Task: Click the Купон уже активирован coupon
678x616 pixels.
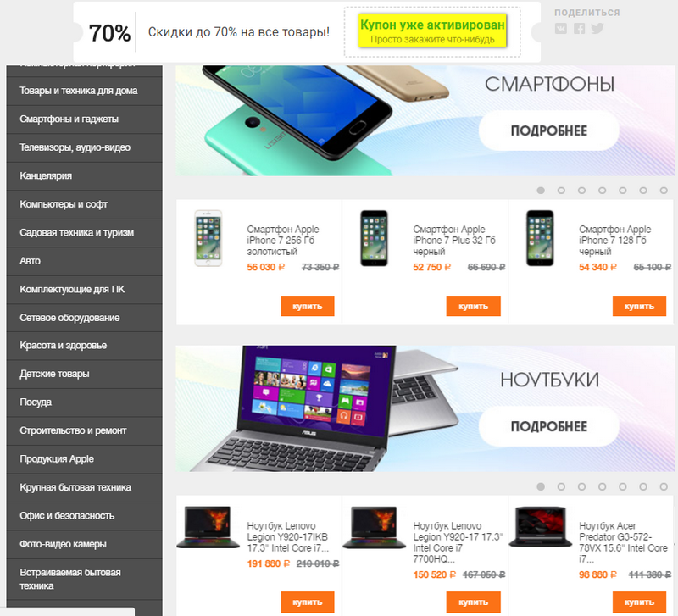Action: point(432,31)
